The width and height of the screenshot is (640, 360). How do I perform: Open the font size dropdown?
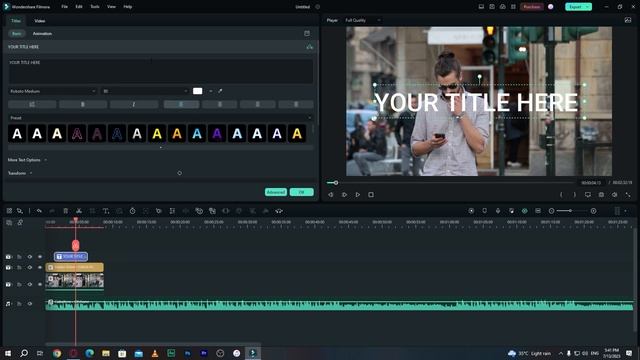[145, 91]
